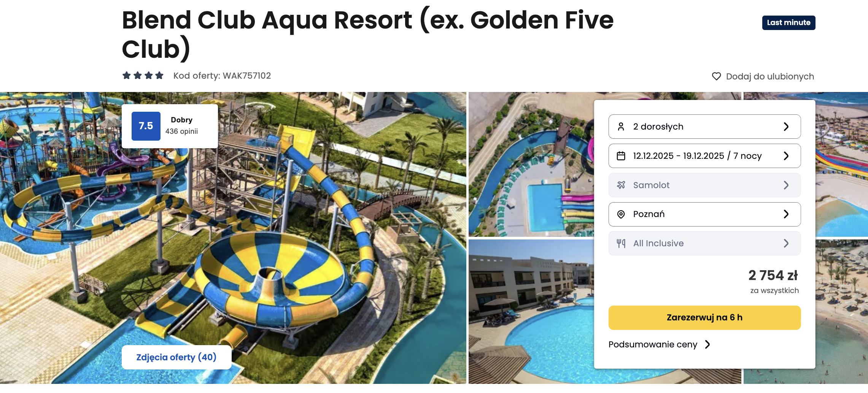Open the aerial pool photo thumbnail
868x393 pixels.
[x=531, y=165]
